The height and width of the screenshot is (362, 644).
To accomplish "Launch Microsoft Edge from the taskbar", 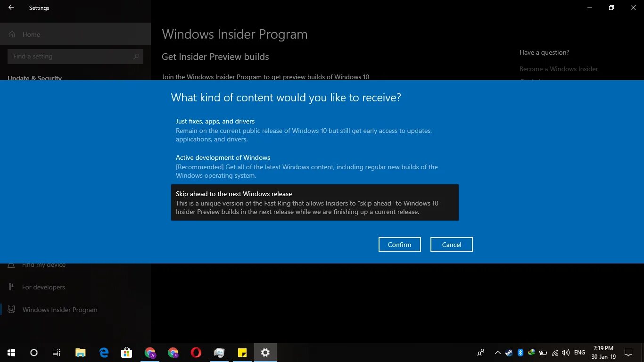I will tap(104, 353).
